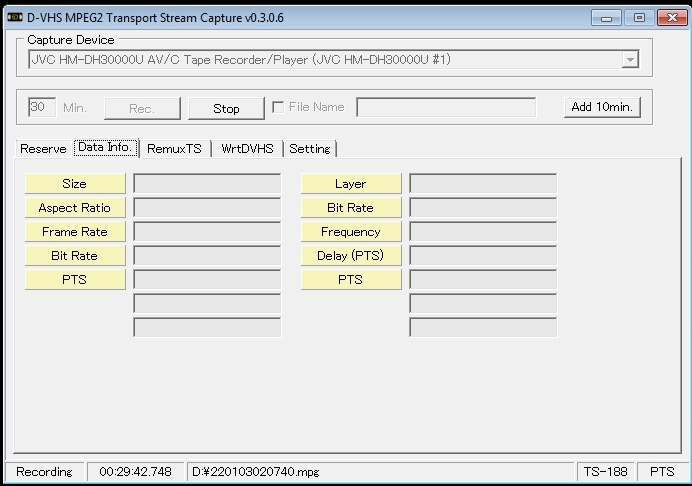
Task: Stop the recording
Action: point(226,109)
